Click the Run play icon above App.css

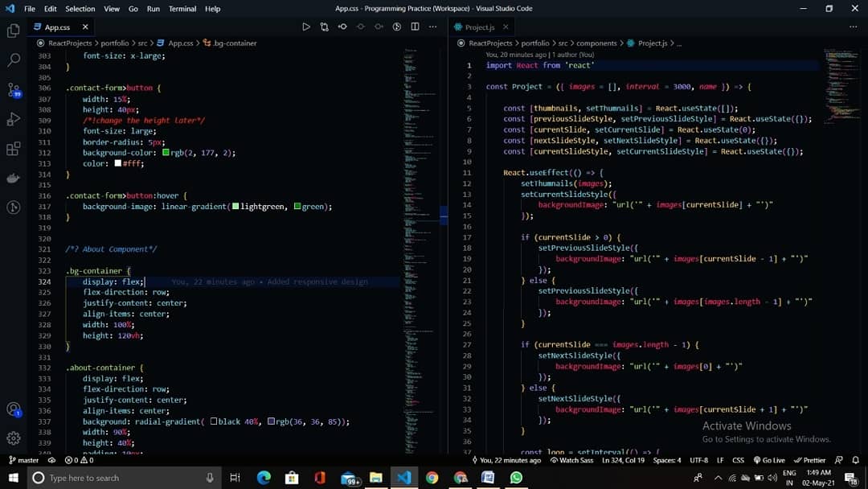[x=306, y=27]
